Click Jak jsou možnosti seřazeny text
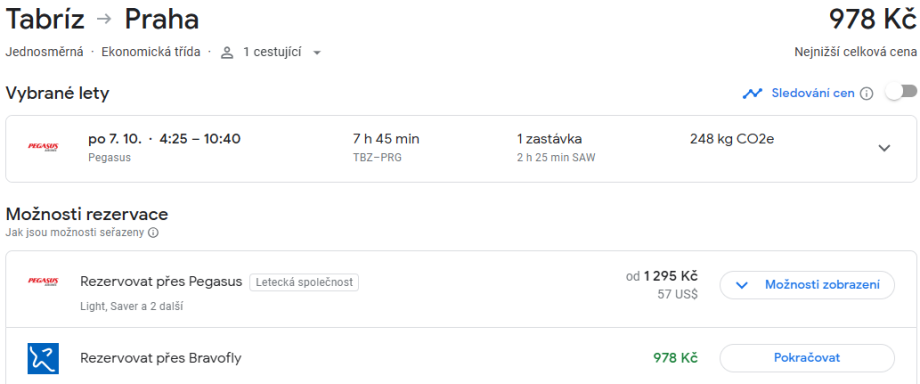Screen dimensions: 920x384 coord(75,233)
